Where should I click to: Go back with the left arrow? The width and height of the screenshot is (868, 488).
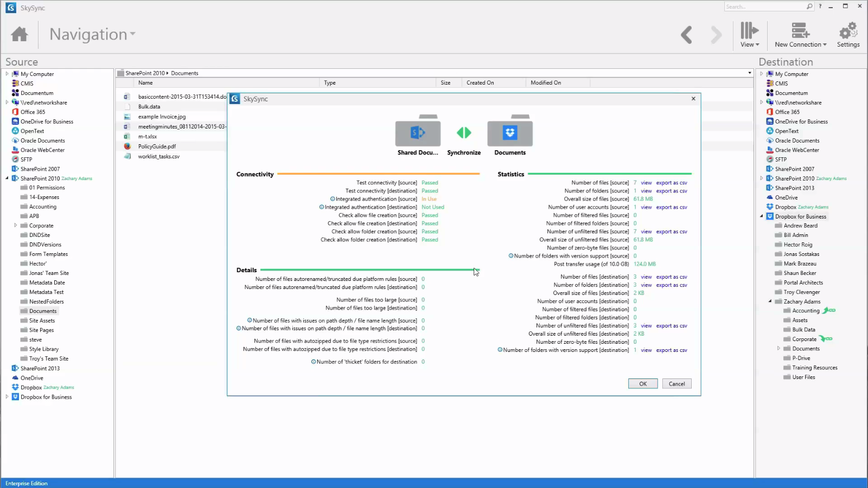[686, 35]
